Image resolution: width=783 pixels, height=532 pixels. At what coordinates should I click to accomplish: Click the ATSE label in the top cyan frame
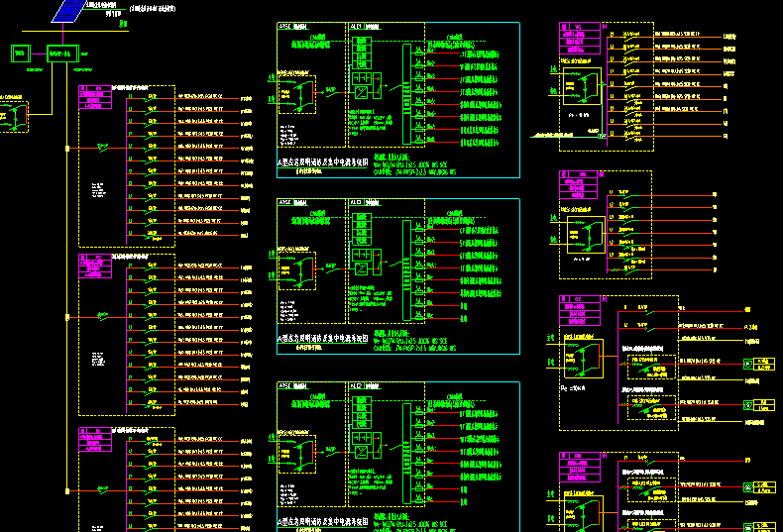point(285,29)
